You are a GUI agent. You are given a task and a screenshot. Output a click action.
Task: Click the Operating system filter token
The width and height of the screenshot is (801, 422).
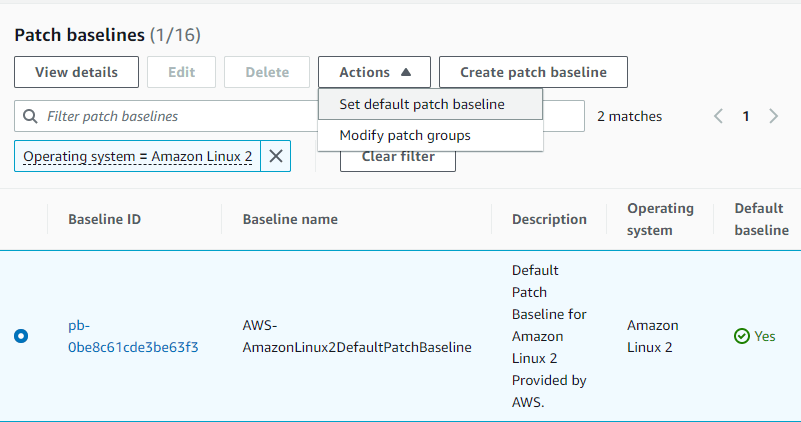click(137, 156)
